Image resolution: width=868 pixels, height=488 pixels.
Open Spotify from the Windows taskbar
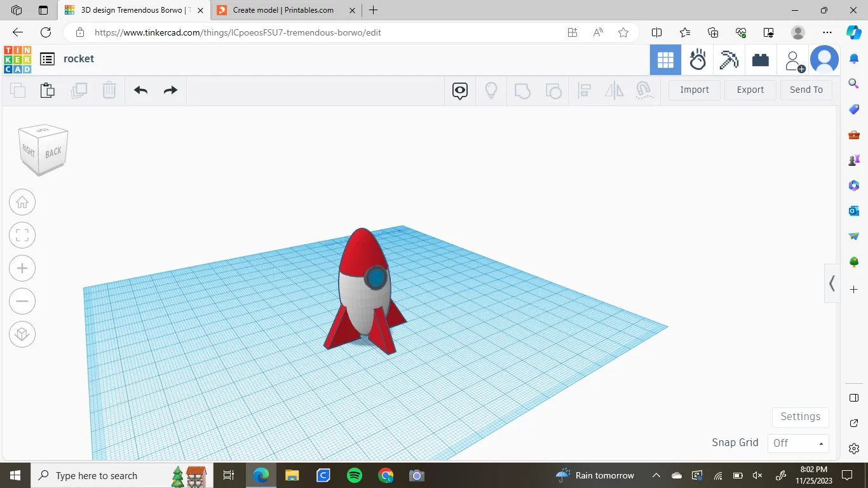tap(355, 475)
